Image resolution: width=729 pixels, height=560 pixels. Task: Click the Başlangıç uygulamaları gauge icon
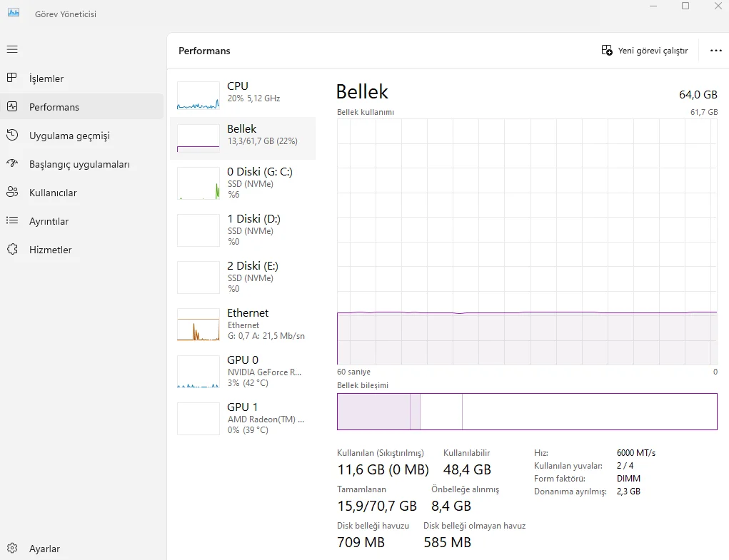point(12,163)
